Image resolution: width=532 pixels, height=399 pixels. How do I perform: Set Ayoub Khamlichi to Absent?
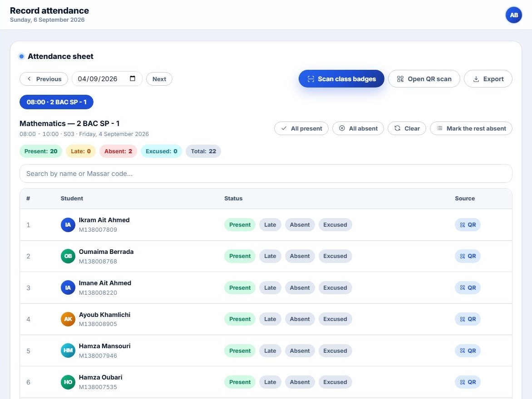pos(300,319)
